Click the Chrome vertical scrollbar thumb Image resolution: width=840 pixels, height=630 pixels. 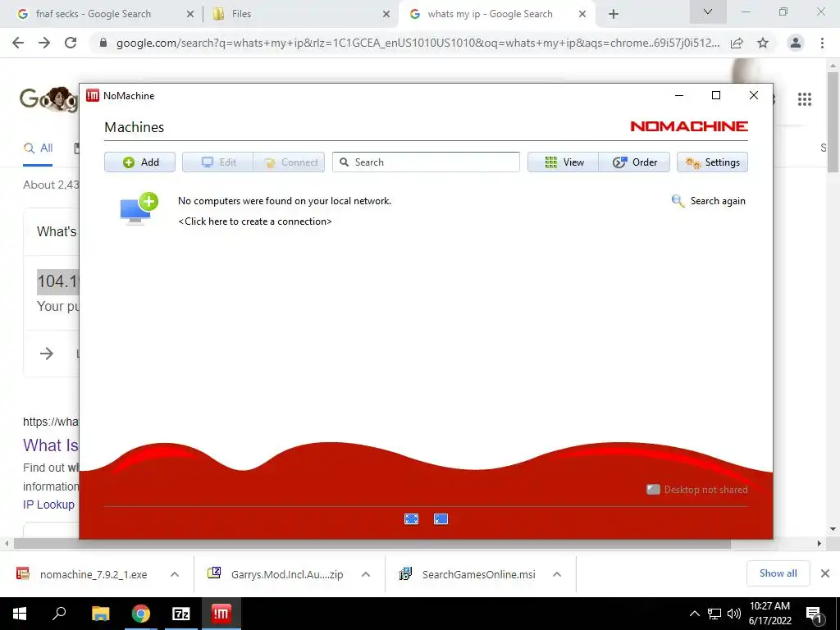833,121
